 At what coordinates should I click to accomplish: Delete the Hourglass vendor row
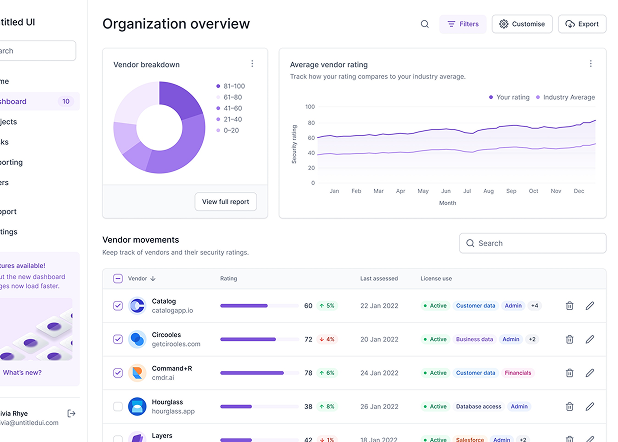coord(570,407)
